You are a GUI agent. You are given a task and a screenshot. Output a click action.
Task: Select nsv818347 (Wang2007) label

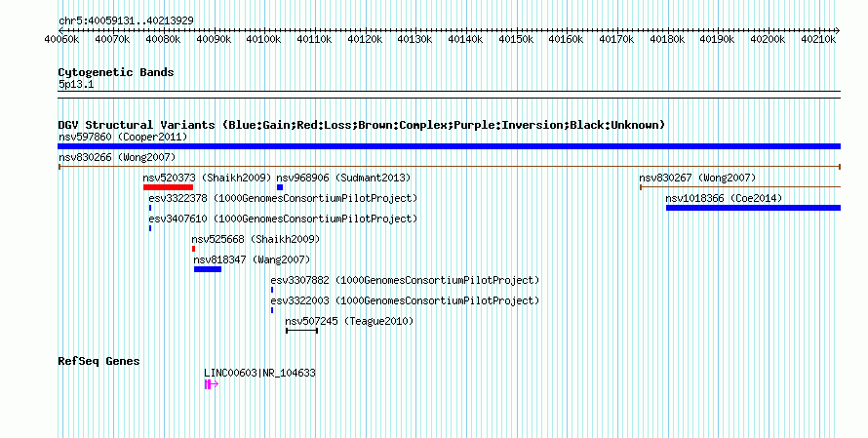click(x=252, y=259)
